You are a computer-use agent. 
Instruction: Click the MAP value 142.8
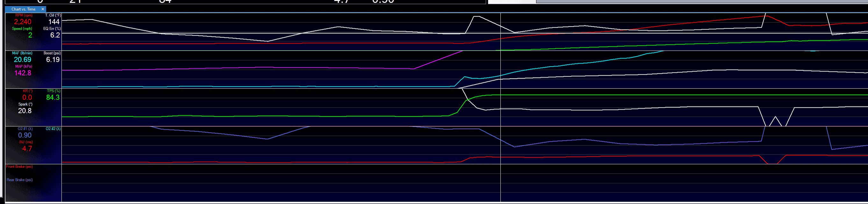coord(23,73)
